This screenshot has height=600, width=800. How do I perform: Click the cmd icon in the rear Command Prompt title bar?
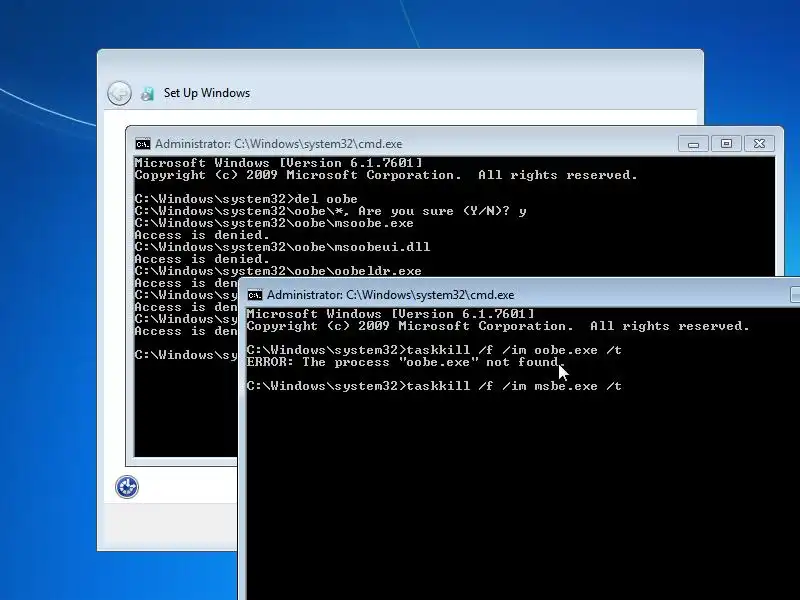point(142,144)
